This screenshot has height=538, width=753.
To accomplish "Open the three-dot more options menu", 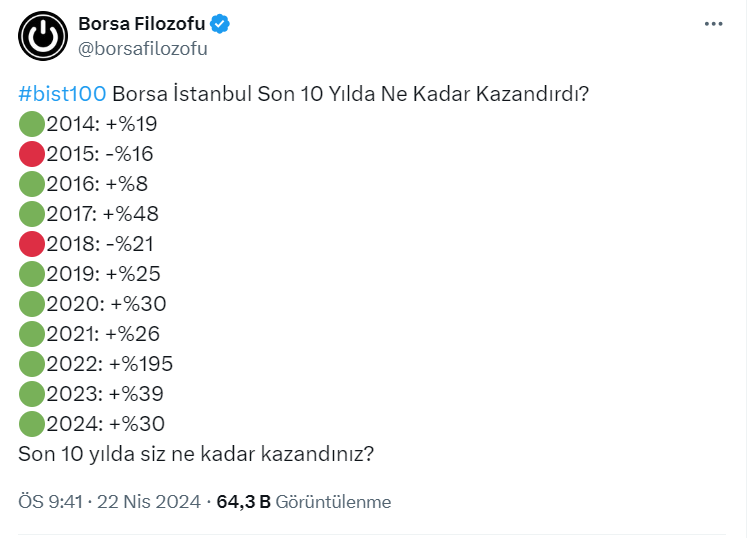I will (x=712, y=24).
